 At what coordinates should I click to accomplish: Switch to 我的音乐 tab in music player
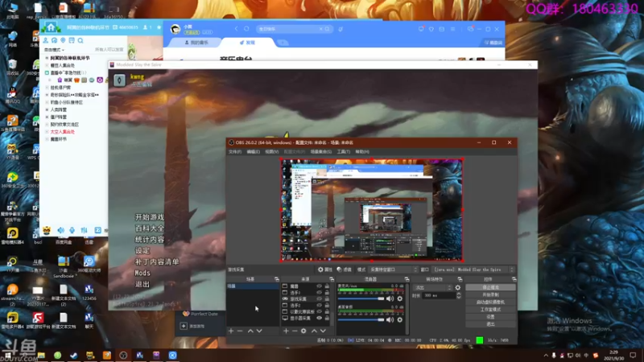point(196,43)
